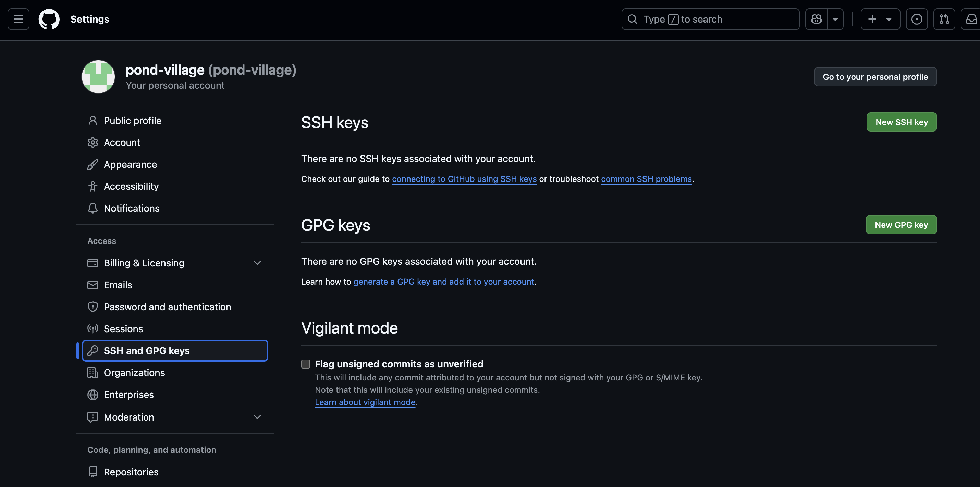Click the shield icon beside Password and authentication
This screenshot has height=487, width=980.
tap(93, 307)
